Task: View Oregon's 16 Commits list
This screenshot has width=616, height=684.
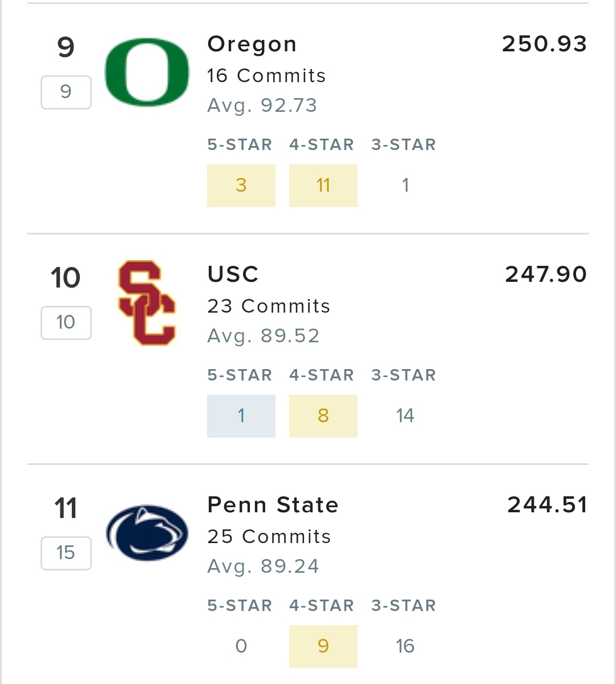Action: (x=266, y=75)
